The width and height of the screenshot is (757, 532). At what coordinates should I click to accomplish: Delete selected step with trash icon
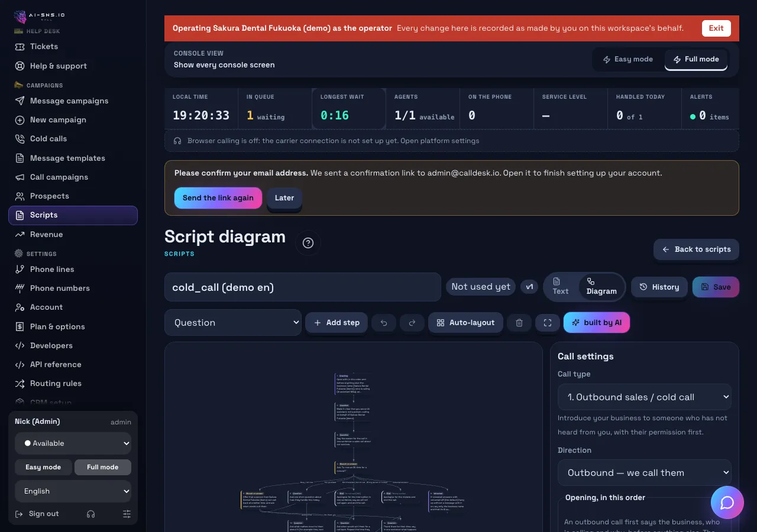tap(519, 323)
